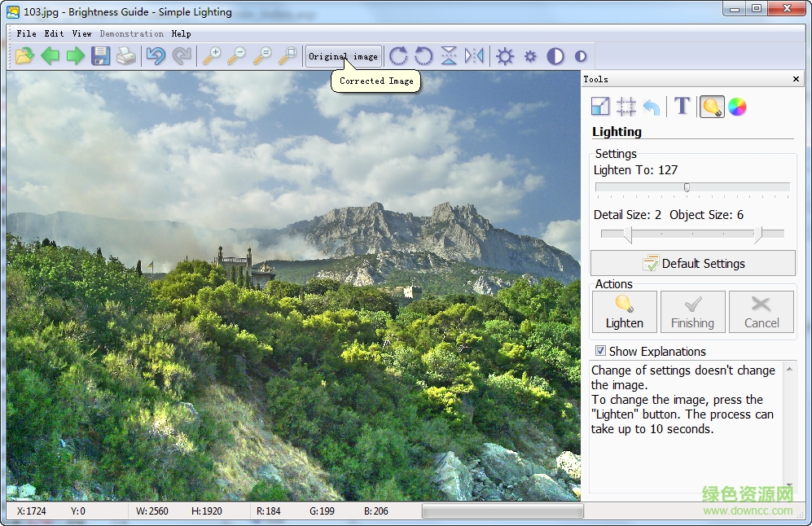
Task: Uncheck the Show Explanations checkbox
Action: (x=600, y=351)
